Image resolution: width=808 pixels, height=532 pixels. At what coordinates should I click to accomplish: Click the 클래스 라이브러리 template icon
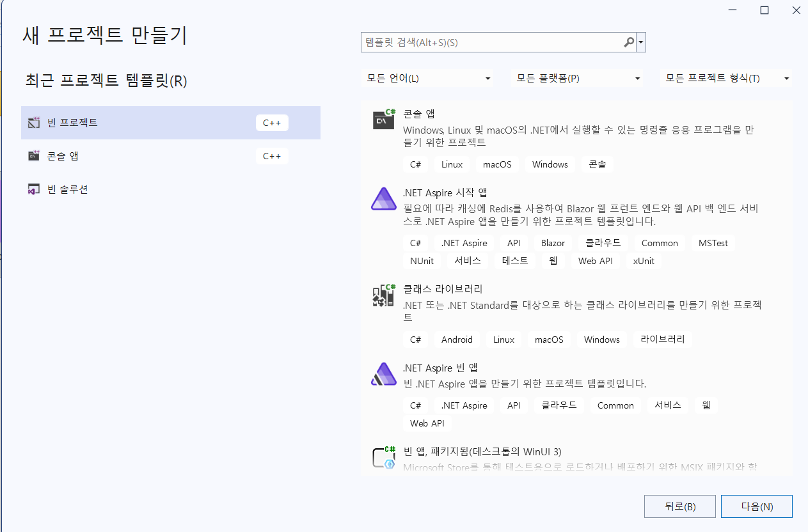click(x=384, y=295)
